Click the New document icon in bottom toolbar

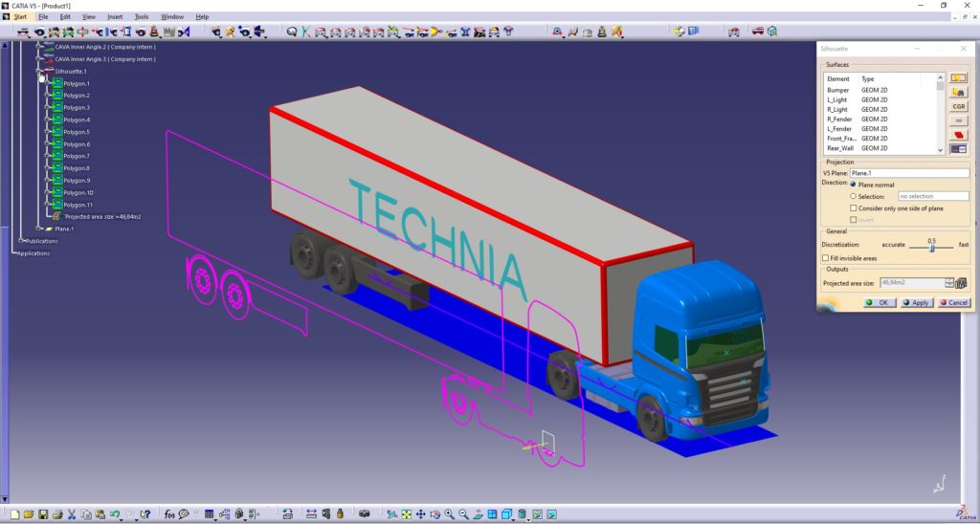click(14, 514)
